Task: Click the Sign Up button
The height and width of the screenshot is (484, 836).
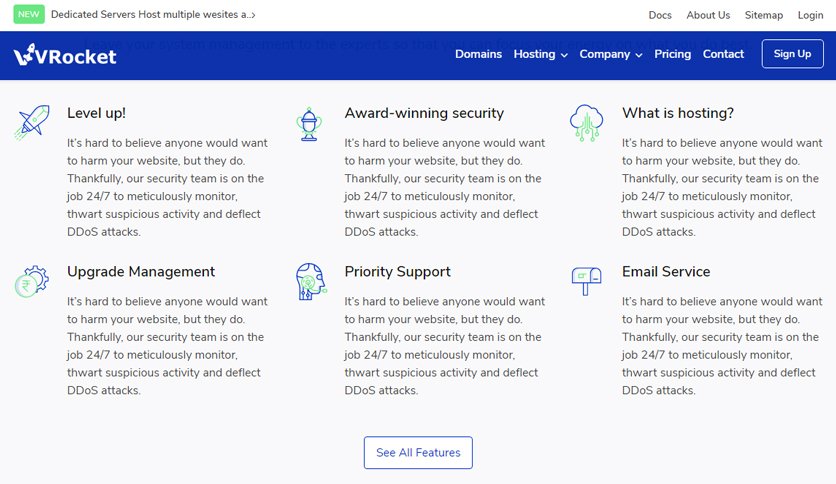Action: (792, 54)
